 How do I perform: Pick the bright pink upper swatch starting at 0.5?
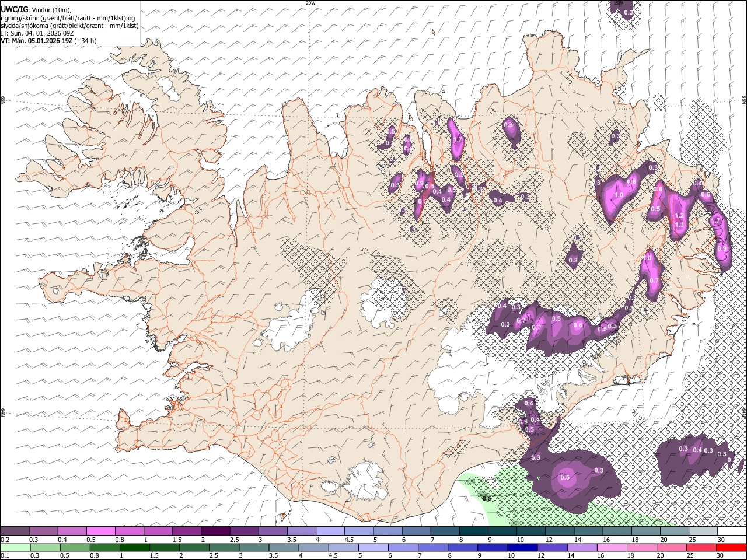[x=100, y=531]
